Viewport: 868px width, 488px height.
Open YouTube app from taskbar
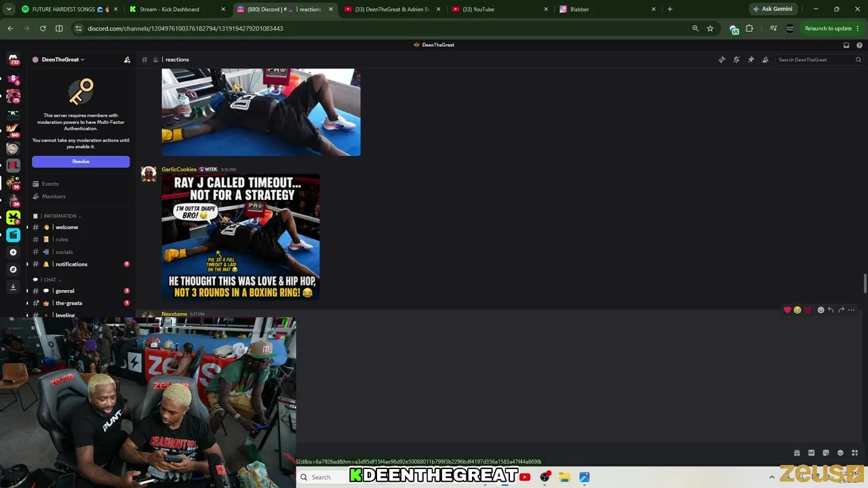(525, 477)
